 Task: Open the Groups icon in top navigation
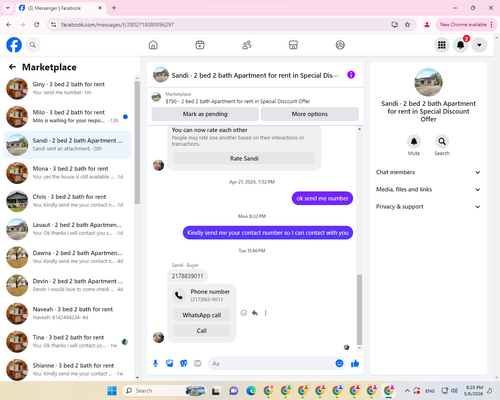pyautogui.click(x=340, y=45)
